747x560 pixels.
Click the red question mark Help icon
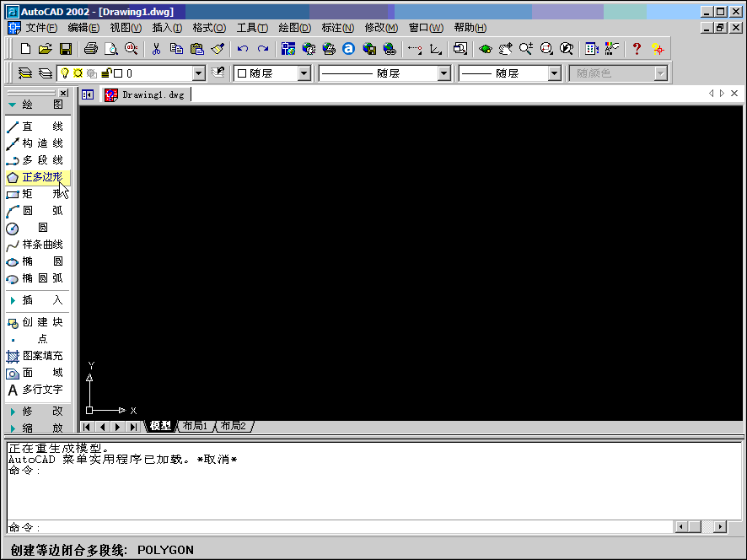point(637,50)
